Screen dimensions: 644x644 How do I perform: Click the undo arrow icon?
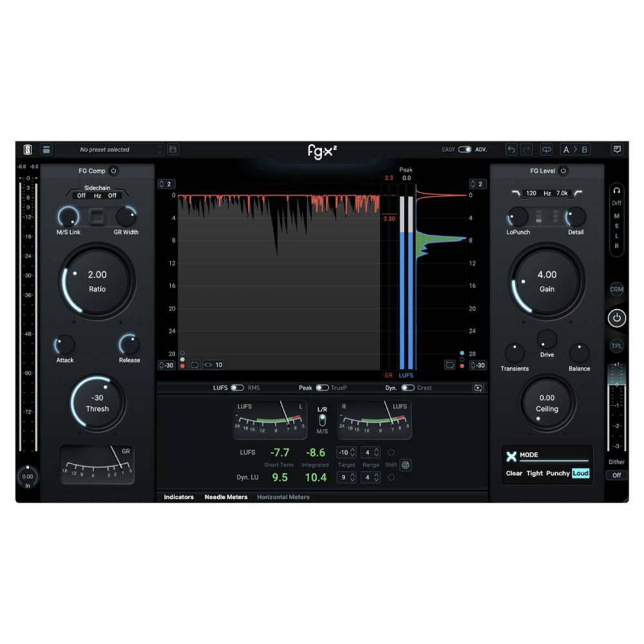(509, 149)
